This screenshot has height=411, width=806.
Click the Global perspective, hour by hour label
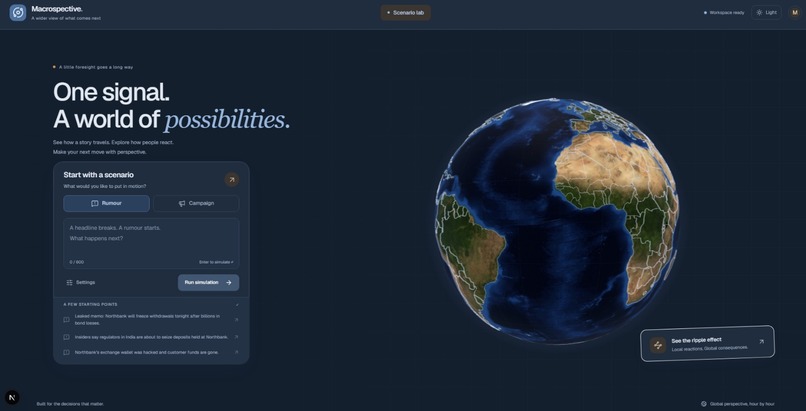[x=738, y=404]
